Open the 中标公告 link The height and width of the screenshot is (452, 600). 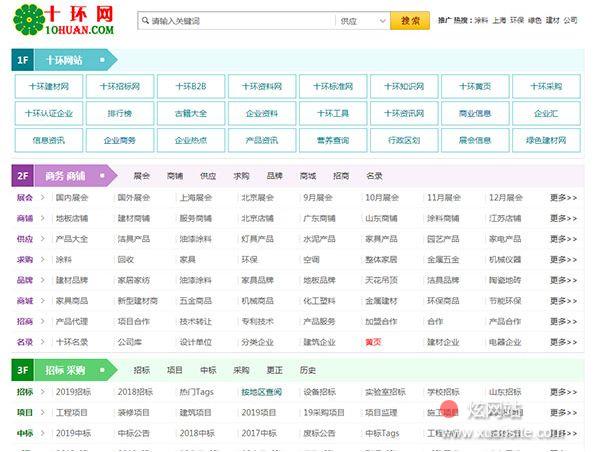pos(134,433)
